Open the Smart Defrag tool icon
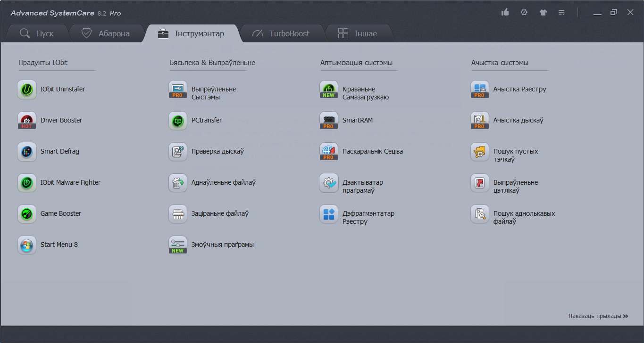 coord(27,152)
